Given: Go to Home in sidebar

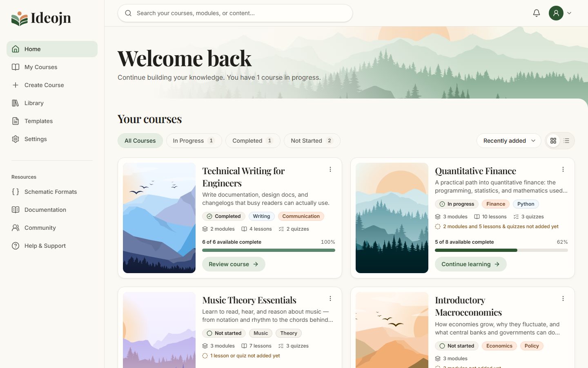Looking at the screenshot, I should tap(52, 49).
